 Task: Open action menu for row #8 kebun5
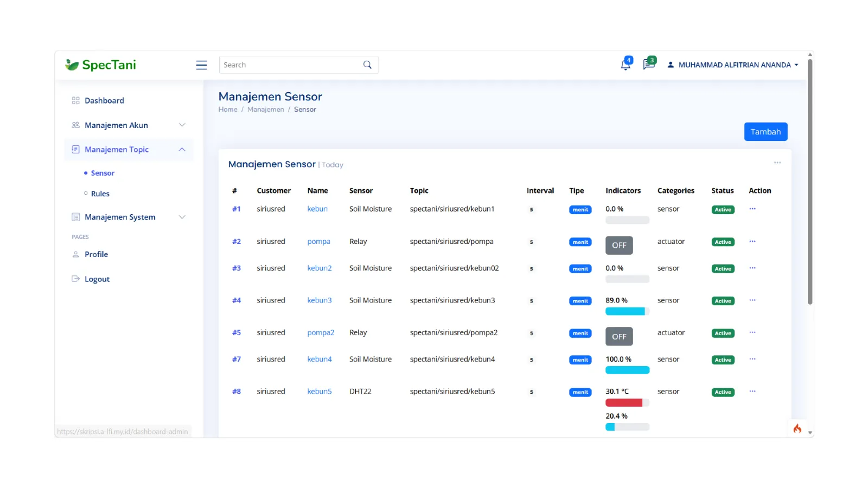(x=752, y=391)
